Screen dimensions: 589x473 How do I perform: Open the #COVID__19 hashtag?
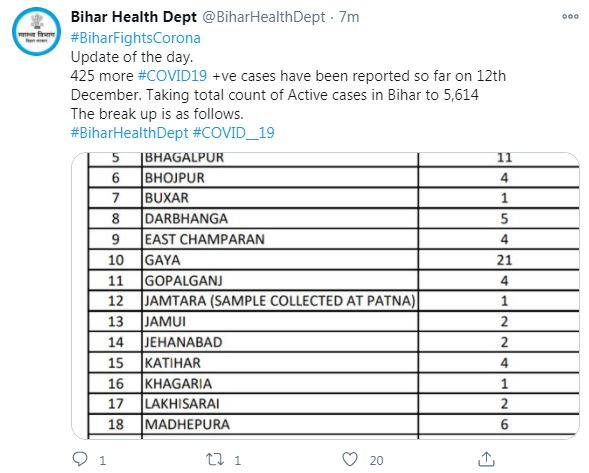pos(234,133)
